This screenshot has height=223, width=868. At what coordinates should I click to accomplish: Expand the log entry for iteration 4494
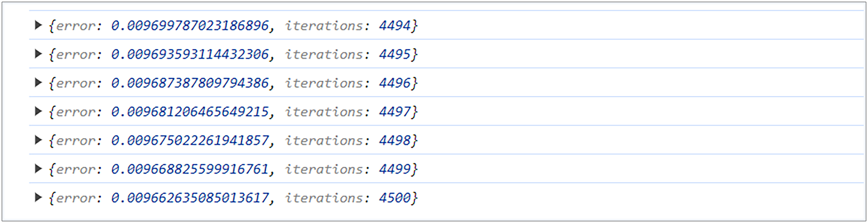38,25
